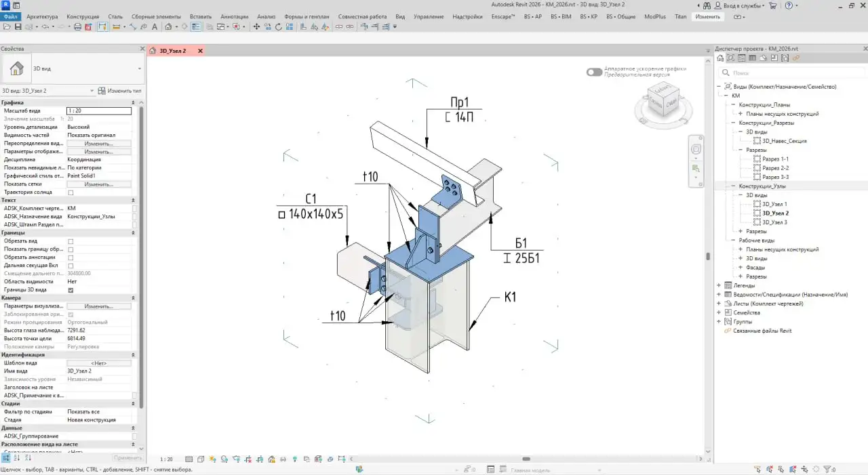Click the reveal hidden elements lightbulb icon

coord(294,459)
